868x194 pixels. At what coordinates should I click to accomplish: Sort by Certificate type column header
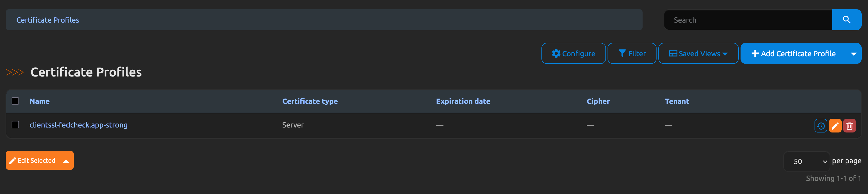[x=310, y=101]
